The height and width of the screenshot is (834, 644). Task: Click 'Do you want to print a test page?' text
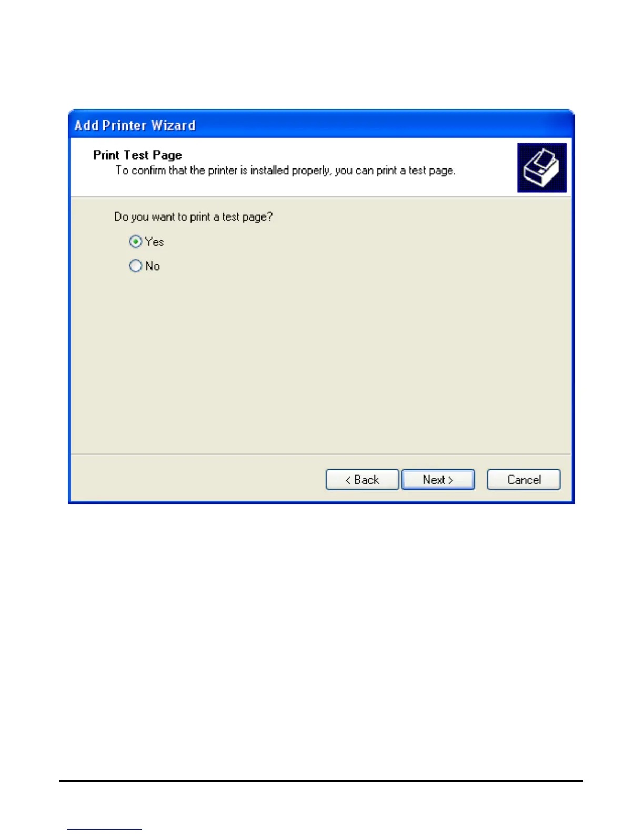pyautogui.click(x=194, y=217)
